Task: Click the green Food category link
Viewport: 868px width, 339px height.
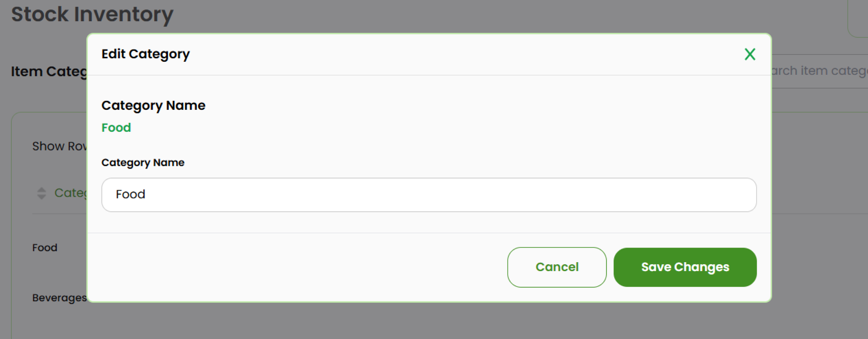Action: coord(116,127)
